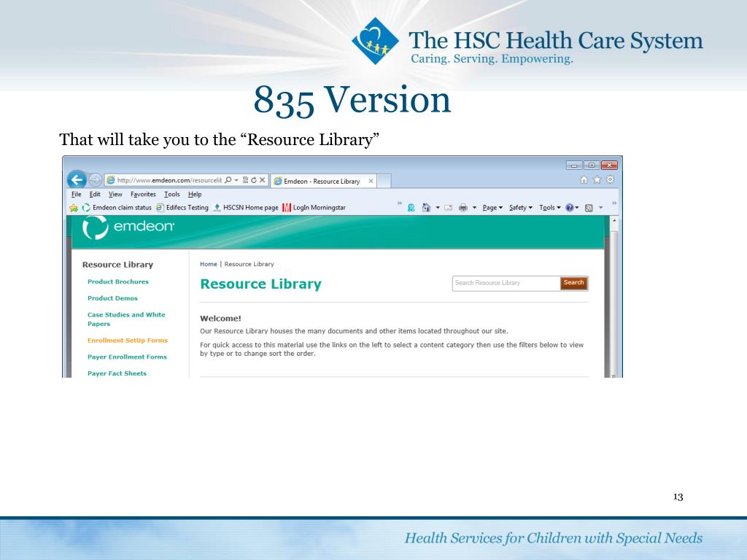This screenshot has width=747, height=560.
Task: Maximize the browser window
Action: coord(592,166)
